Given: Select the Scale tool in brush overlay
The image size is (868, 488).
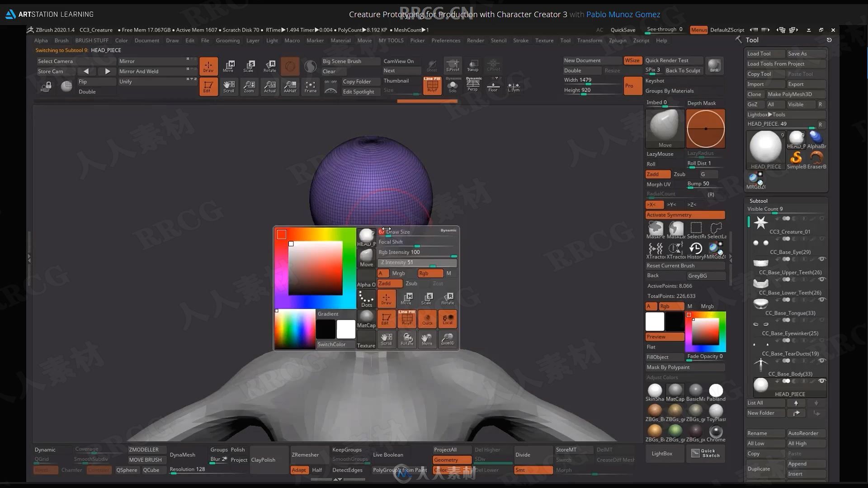Looking at the screenshot, I should 426,299.
